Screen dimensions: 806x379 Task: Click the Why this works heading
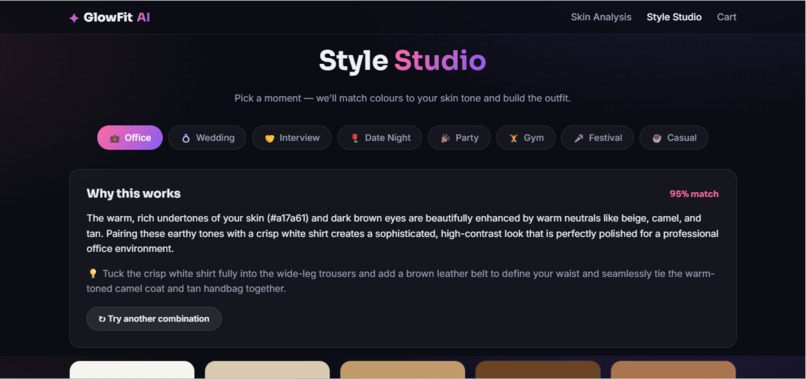tap(134, 194)
